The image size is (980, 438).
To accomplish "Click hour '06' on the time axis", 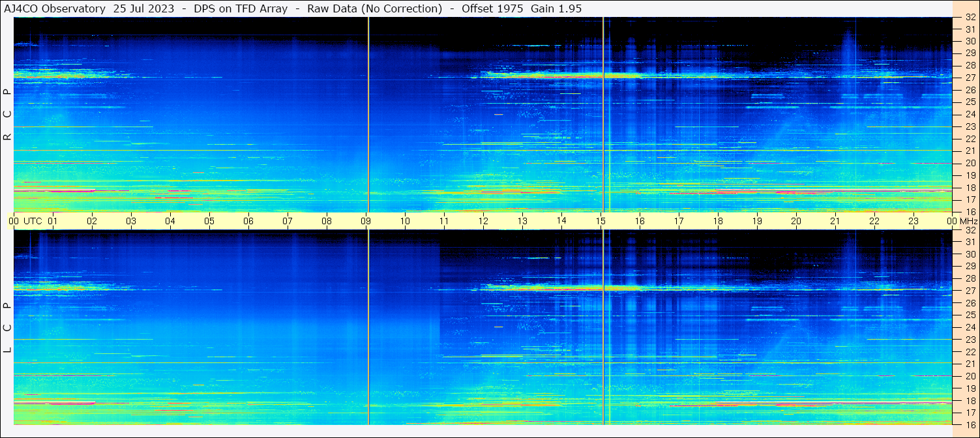I will coord(248,221).
